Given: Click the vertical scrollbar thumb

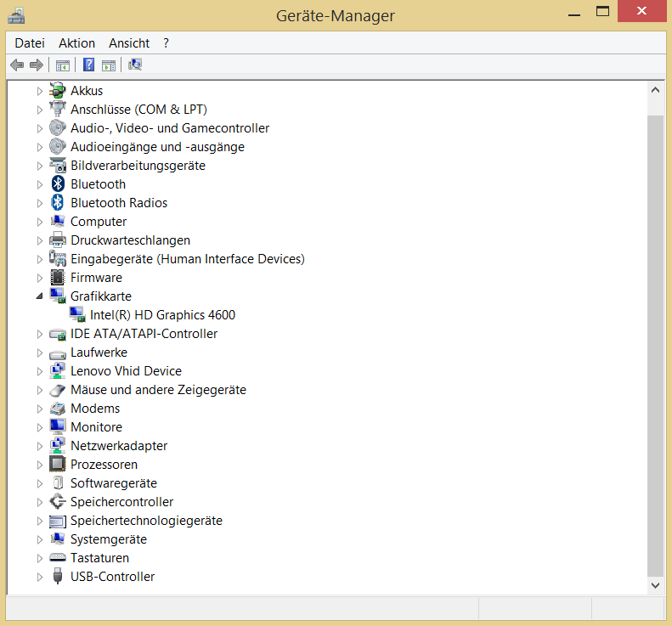Looking at the screenshot, I should (655, 346).
